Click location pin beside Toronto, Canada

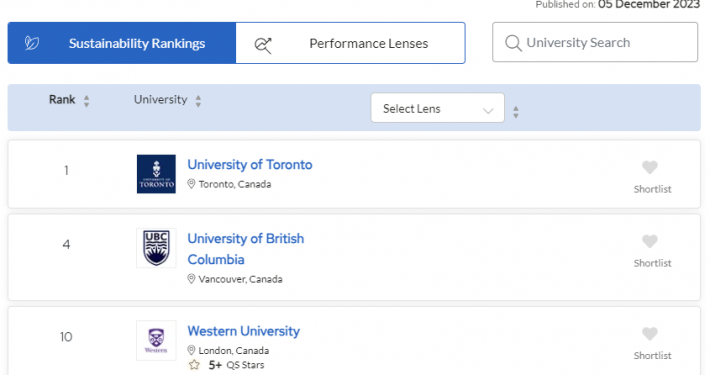(x=191, y=183)
